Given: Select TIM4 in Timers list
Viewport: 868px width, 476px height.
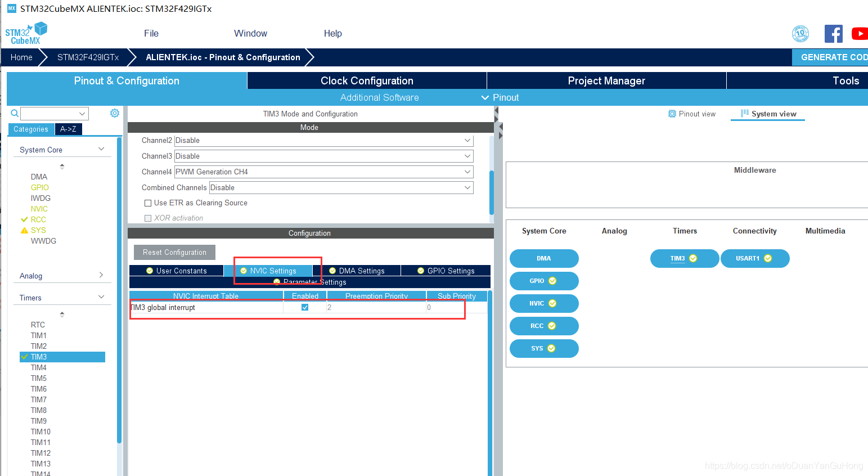Looking at the screenshot, I should pos(39,367).
